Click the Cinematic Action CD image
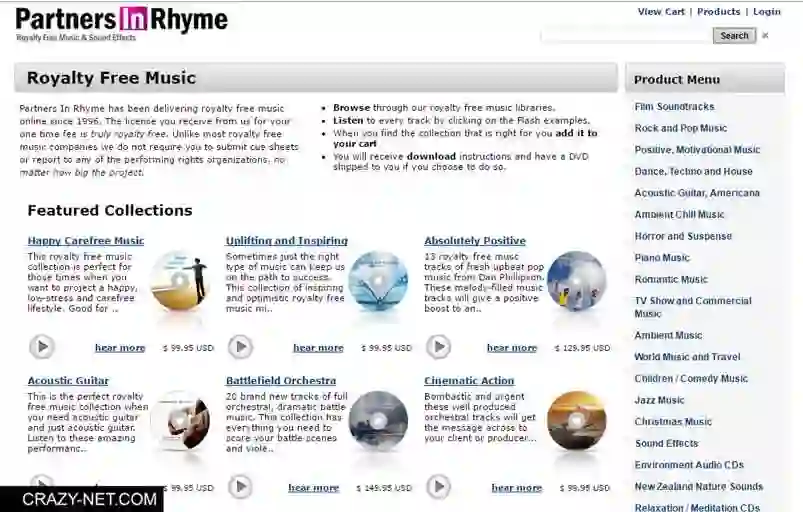The height and width of the screenshot is (512, 803). point(577,421)
